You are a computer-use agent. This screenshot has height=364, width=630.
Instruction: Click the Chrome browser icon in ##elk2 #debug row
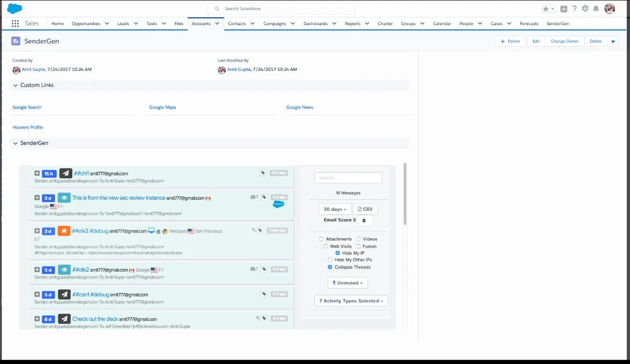(x=164, y=231)
